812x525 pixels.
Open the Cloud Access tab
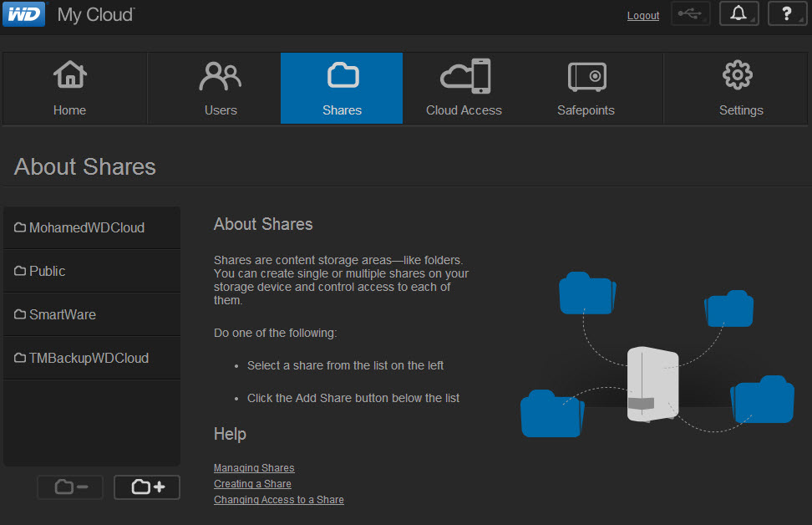click(x=464, y=88)
